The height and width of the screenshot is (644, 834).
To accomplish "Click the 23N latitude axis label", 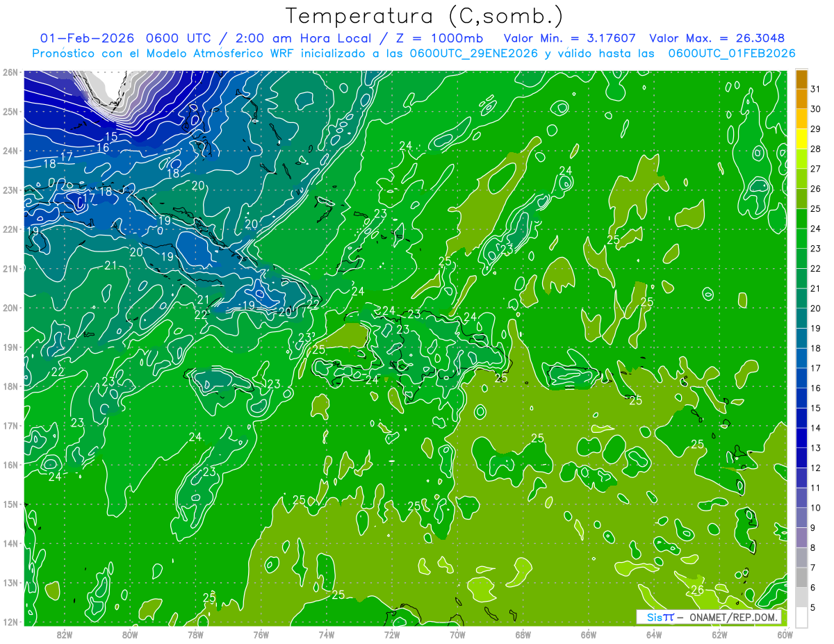I will click(x=10, y=190).
